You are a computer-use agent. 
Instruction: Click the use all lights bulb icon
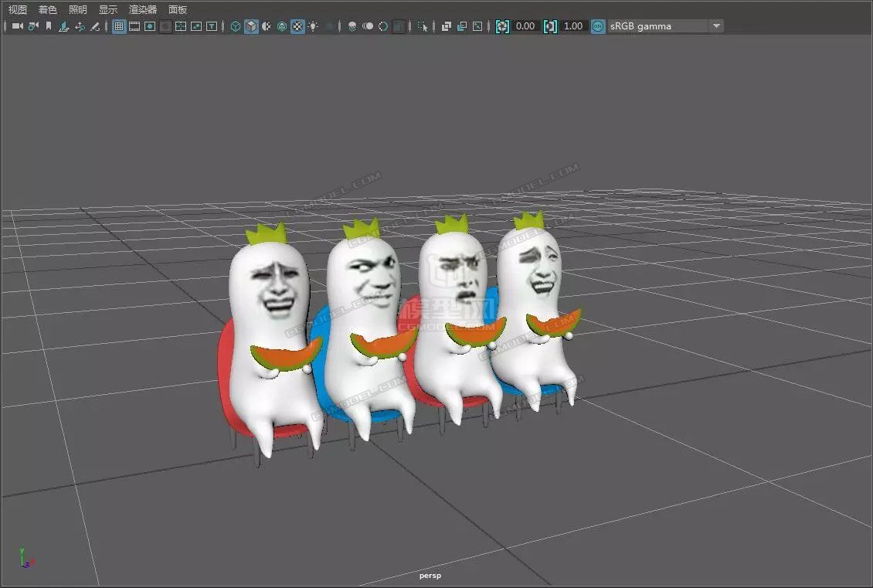point(313,26)
